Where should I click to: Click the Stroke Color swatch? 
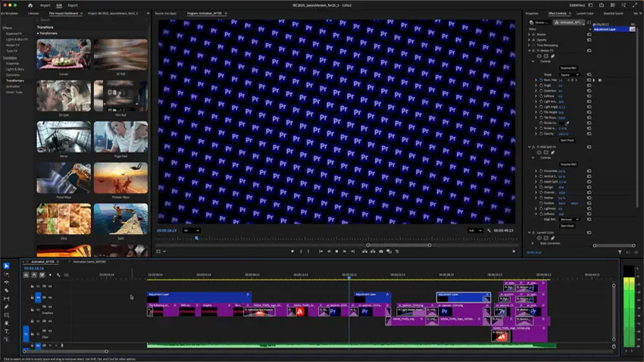561,123
